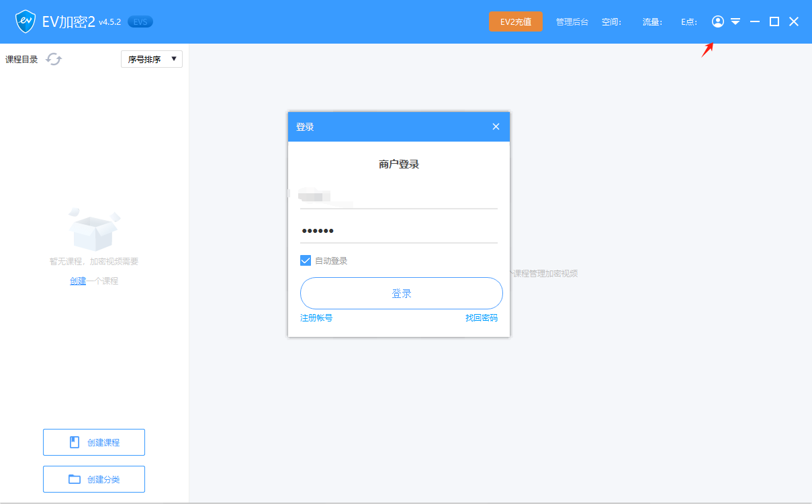Click the password input field
This screenshot has width=812, height=504.
(x=398, y=231)
